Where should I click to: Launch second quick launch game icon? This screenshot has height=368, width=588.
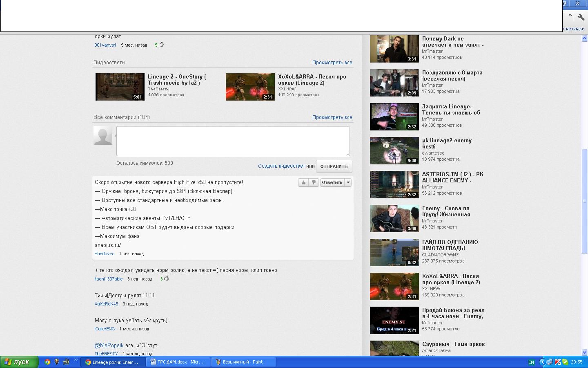pyautogui.click(x=57, y=362)
